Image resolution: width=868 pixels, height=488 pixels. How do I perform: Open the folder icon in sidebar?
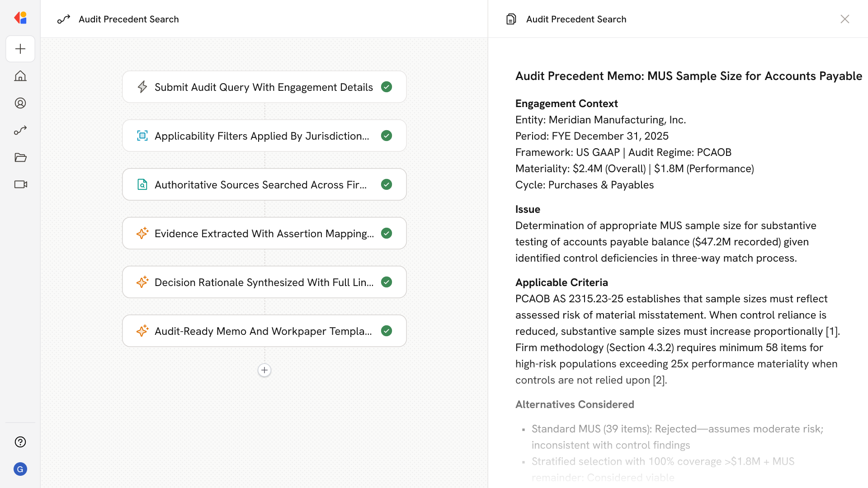20,157
